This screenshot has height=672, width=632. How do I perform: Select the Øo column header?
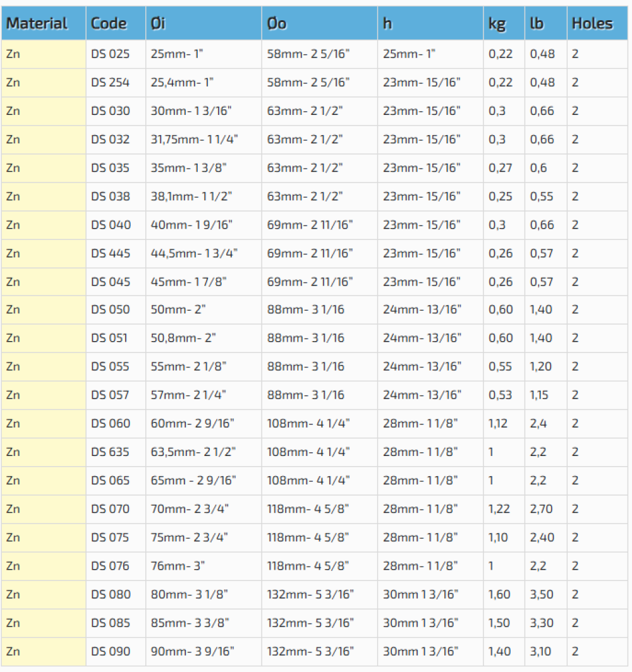click(277, 23)
